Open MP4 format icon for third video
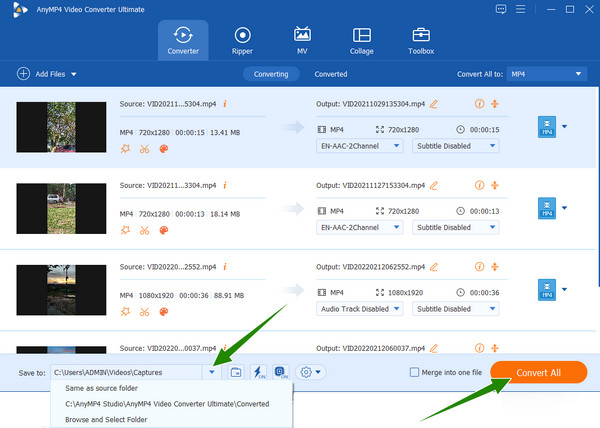Screen dimensions: 600x428 [547, 290]
